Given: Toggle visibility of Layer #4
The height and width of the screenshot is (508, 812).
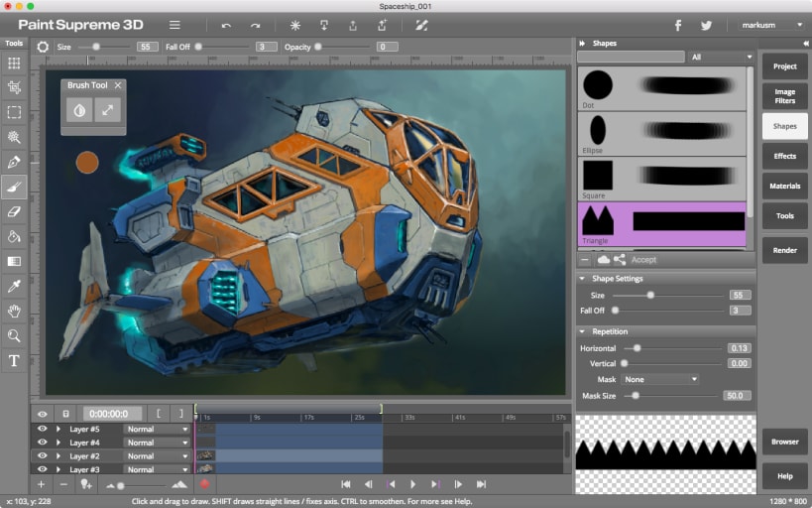Looking at the screenshot, I should coord(43,443).
